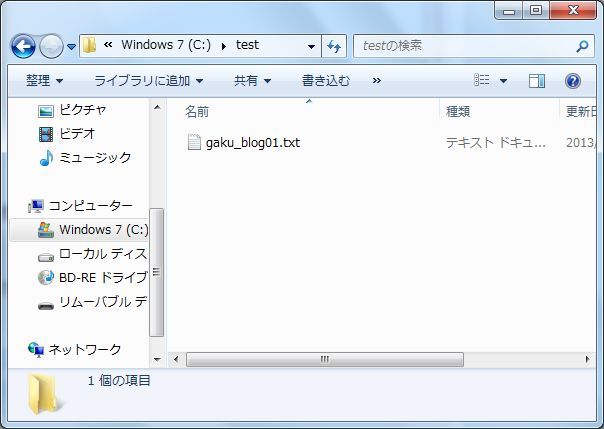Image resolution: width=604 pixels, height=429 pixels.
Task: Select BD-RE ドライブ in the sidebar
Action: [103, 277]
